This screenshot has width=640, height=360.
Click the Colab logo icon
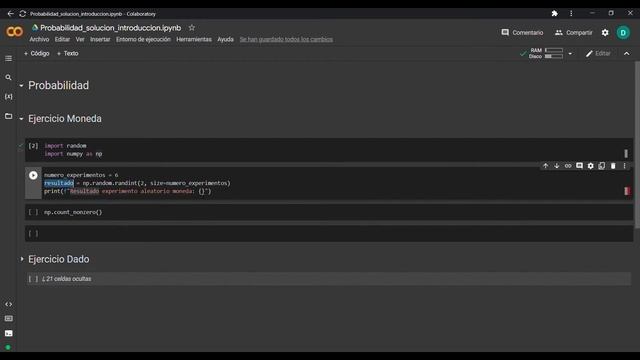pyautogui.click(x=14, y=32)
